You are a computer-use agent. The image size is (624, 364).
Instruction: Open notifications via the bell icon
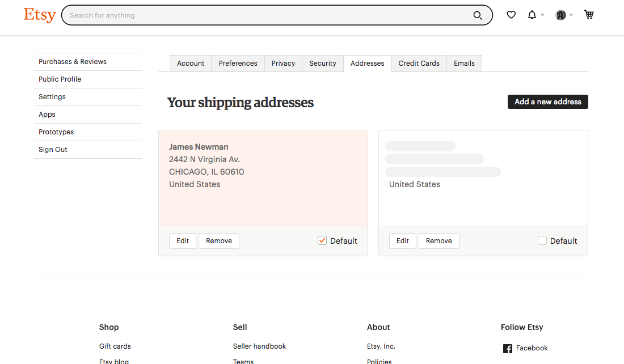click(532, 14)
